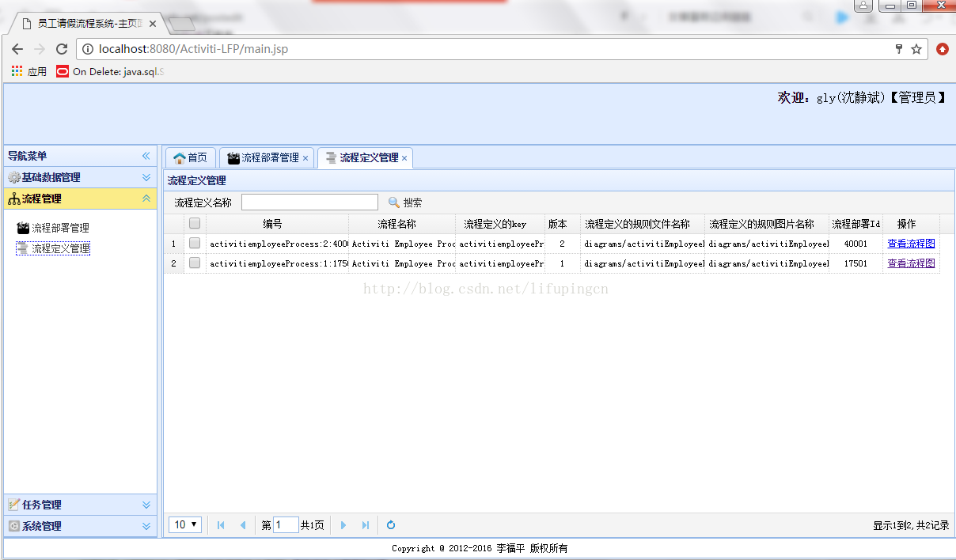This screenshot has width=956, height=560.
Task: Click the 基础数据管理 gear icon
Action: (14, 177)
